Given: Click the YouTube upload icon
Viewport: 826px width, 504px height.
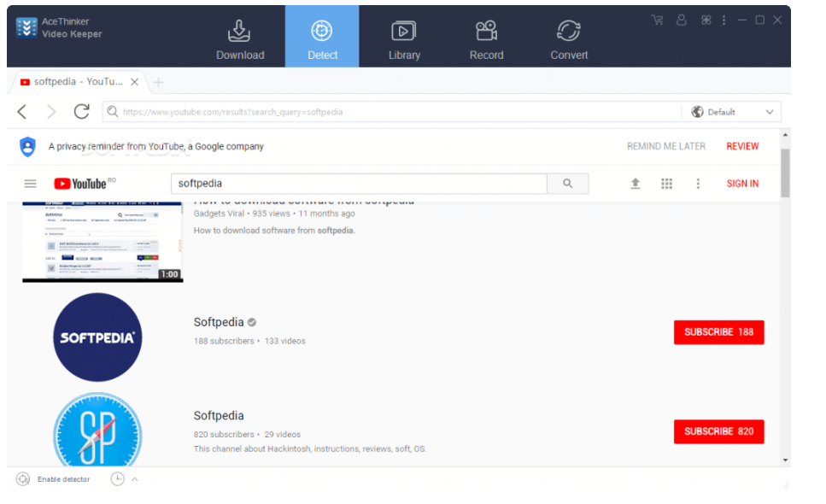Looking at the screenshot, I should coord(636,184).
